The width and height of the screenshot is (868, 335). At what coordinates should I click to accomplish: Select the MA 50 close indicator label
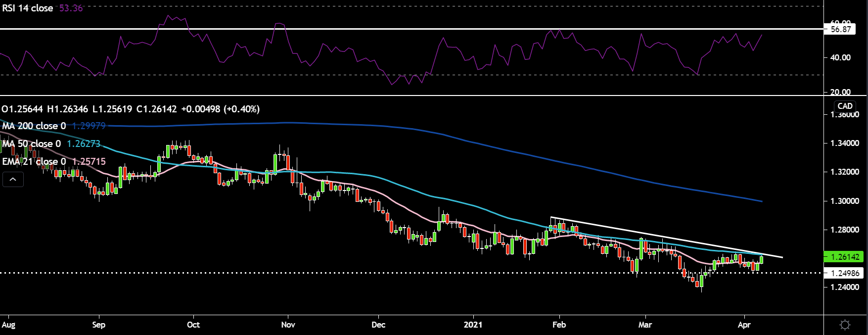tap(32, 144)
